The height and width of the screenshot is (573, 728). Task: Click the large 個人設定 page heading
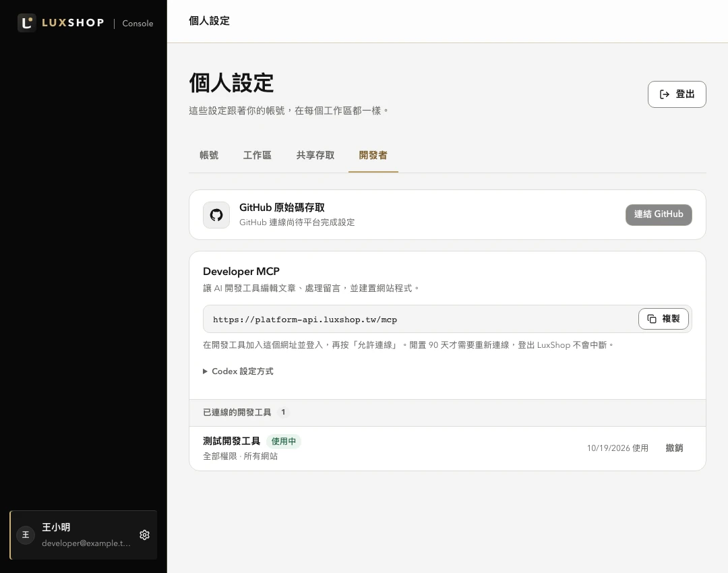pos(231,83)
